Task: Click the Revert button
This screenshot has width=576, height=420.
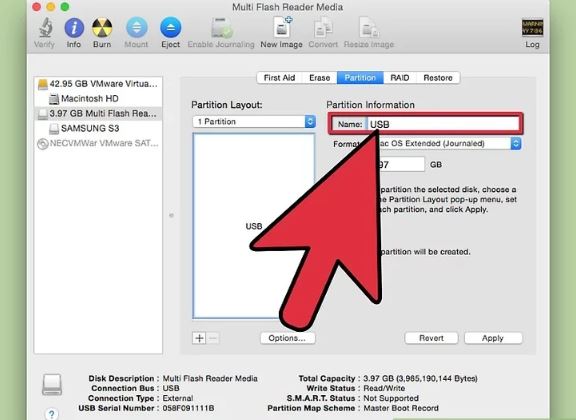Action: pyautogui.click(x=431, y=338)
